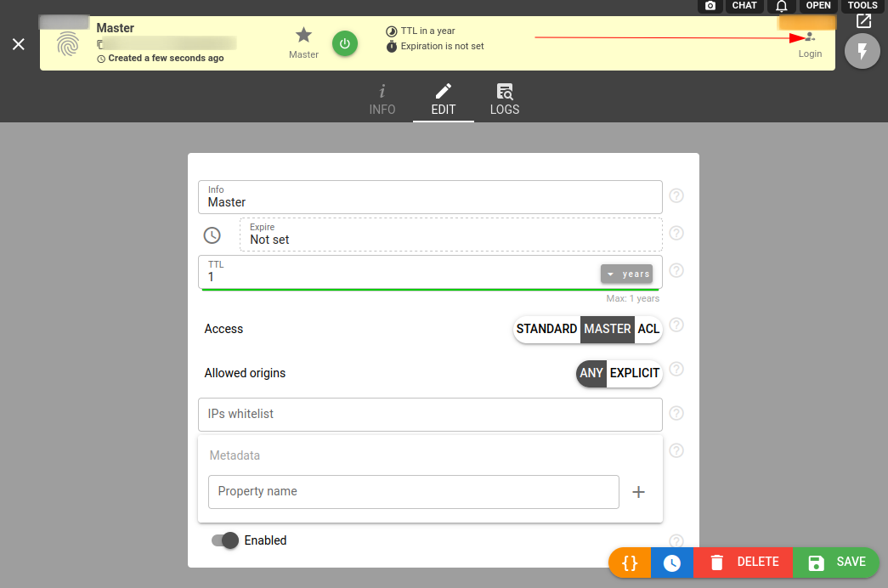This screenshot has width=888, height=588.
Task: Click the Master star icon
Action: tap(303, 36)
